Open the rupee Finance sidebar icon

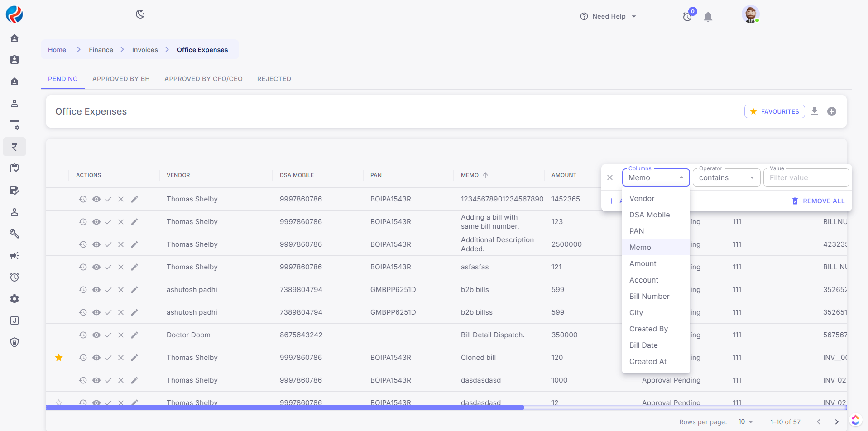[x=14, y=147]
